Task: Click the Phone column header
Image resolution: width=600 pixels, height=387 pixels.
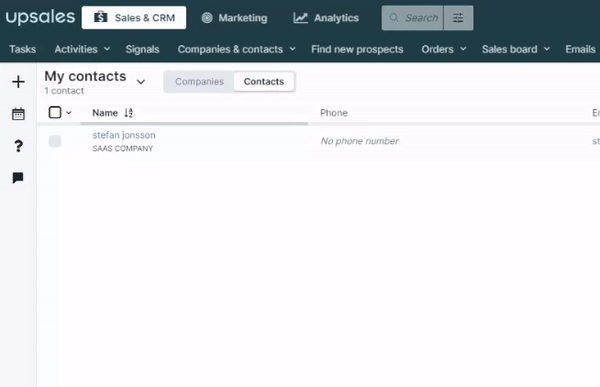Action: 334,113
